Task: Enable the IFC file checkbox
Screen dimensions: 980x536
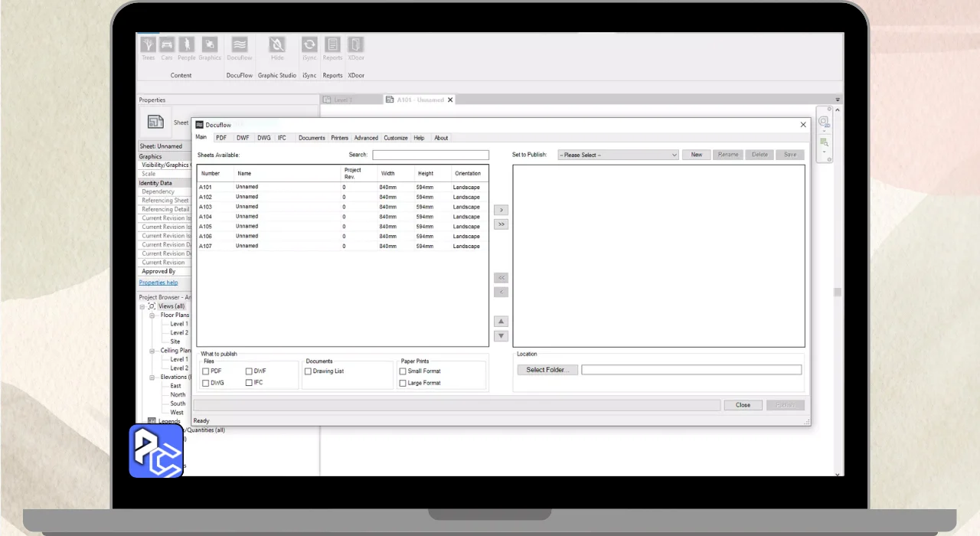Action: [x=249, y=383]
